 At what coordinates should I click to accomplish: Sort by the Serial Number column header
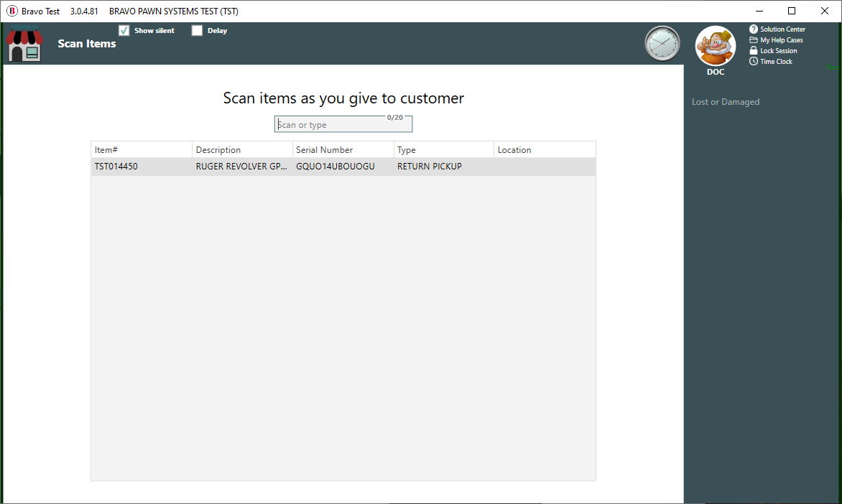click(x=343, y=150)
